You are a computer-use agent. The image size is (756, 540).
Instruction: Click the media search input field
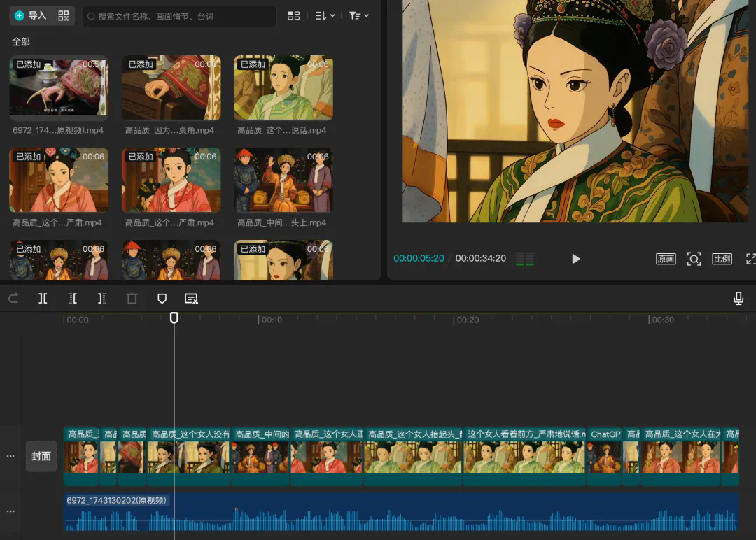[x=179, y=16]
